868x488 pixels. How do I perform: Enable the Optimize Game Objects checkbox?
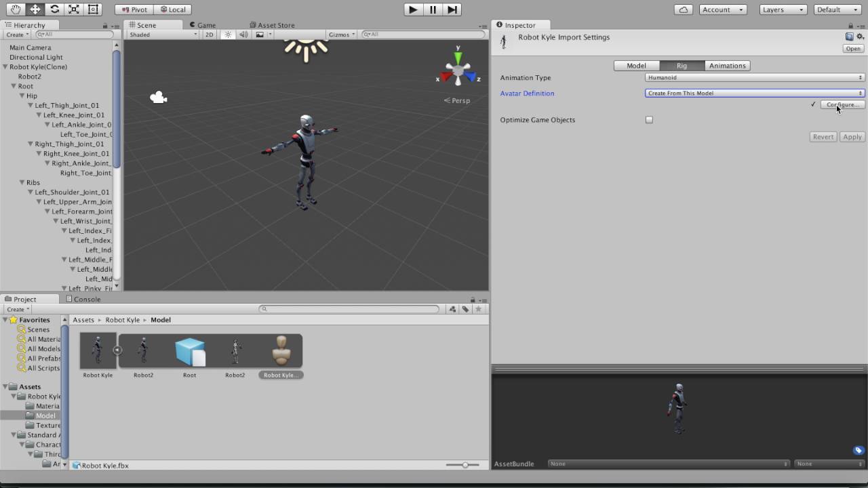(x=649, y=119)
